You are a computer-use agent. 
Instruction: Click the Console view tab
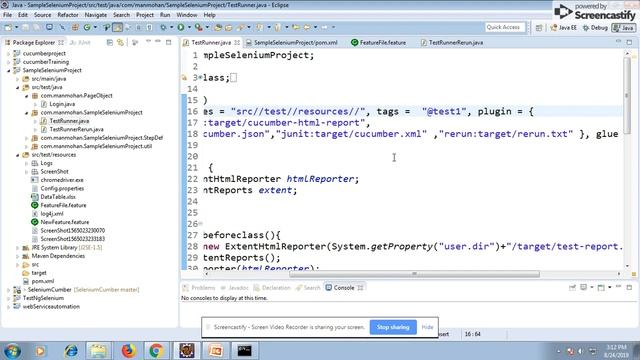tap(344, 288)
